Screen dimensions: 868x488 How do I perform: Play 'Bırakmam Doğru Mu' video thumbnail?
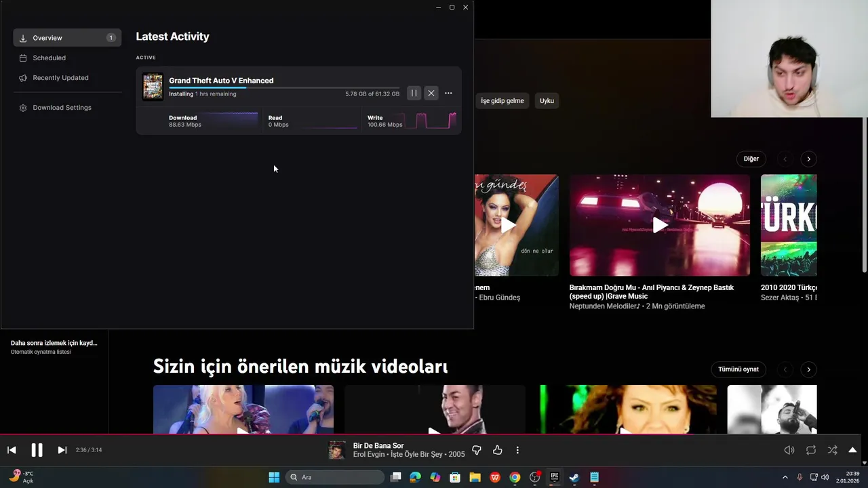click(x=660, y=225)
